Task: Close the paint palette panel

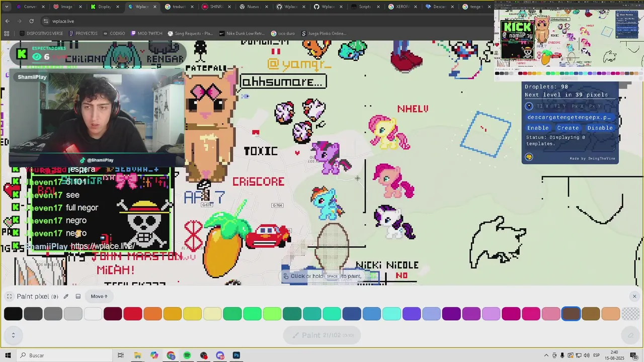Action: click(x=634, y=296)
